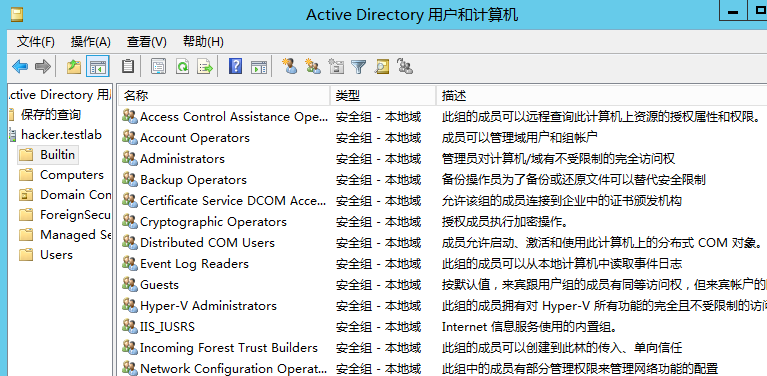
Task: Select Network Configuration Operators group
Action: [234, 369]
